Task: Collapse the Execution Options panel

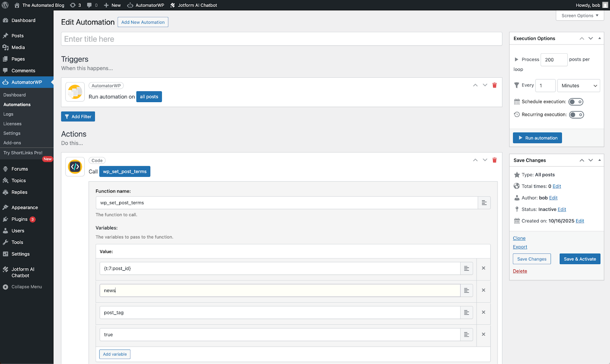Action: pyautogui.click(x=599, y=38)
